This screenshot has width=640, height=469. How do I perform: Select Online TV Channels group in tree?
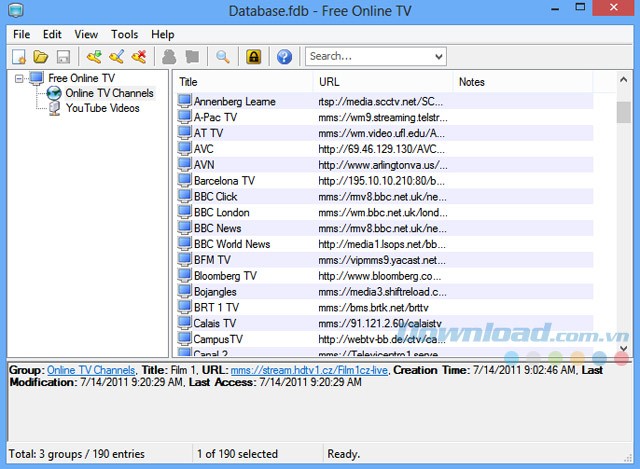(109, 93)
